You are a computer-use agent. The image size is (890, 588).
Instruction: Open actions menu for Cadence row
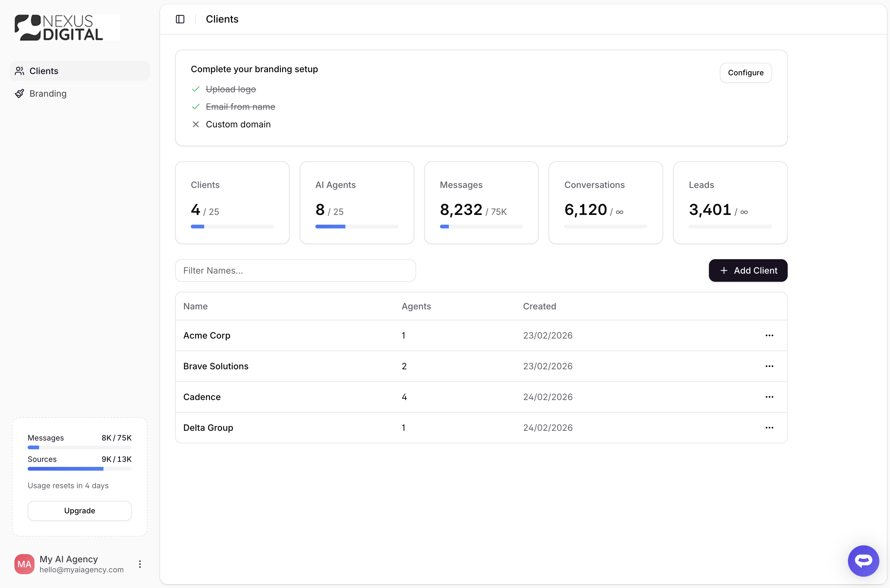[x=769, y=397]
